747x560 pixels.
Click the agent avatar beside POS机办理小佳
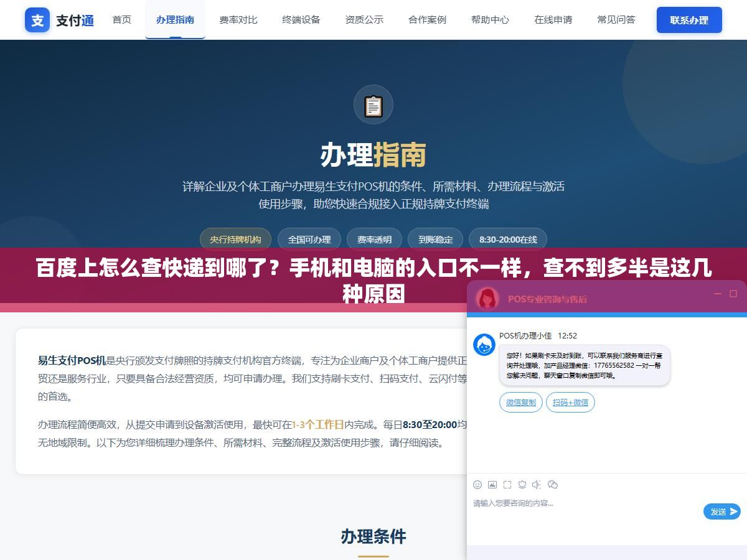pyautogui.click(x=484, y=345)
